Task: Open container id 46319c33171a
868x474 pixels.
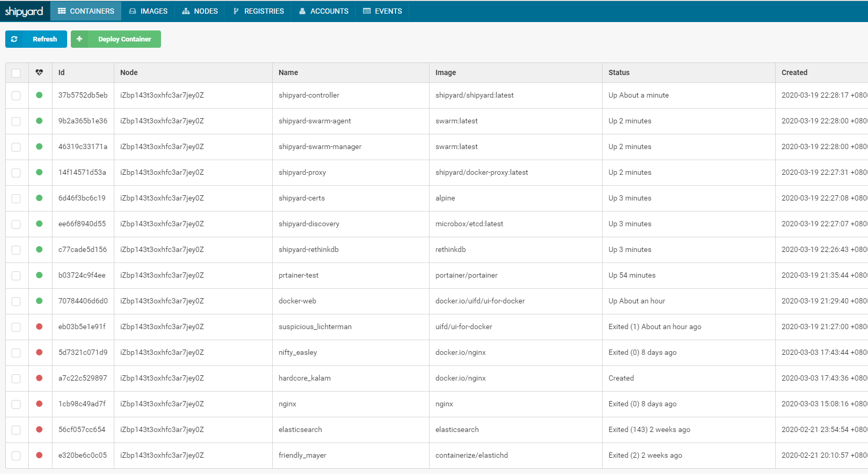Action: 83,146
